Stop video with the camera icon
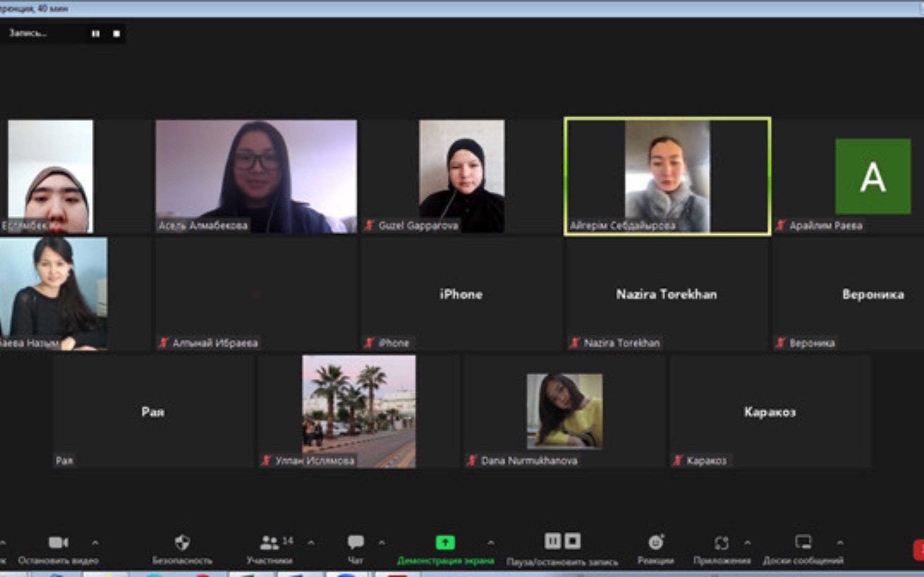 [x=58, y=543]
